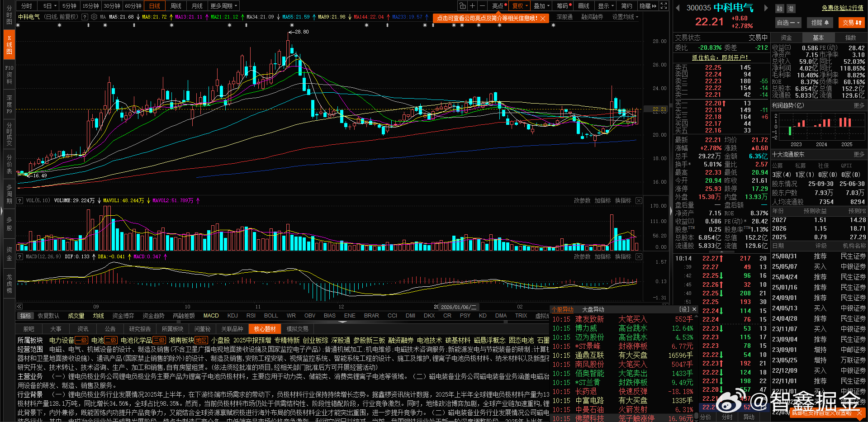
Task: Click the 交易 trade button
Action: [x=851, y=22]
